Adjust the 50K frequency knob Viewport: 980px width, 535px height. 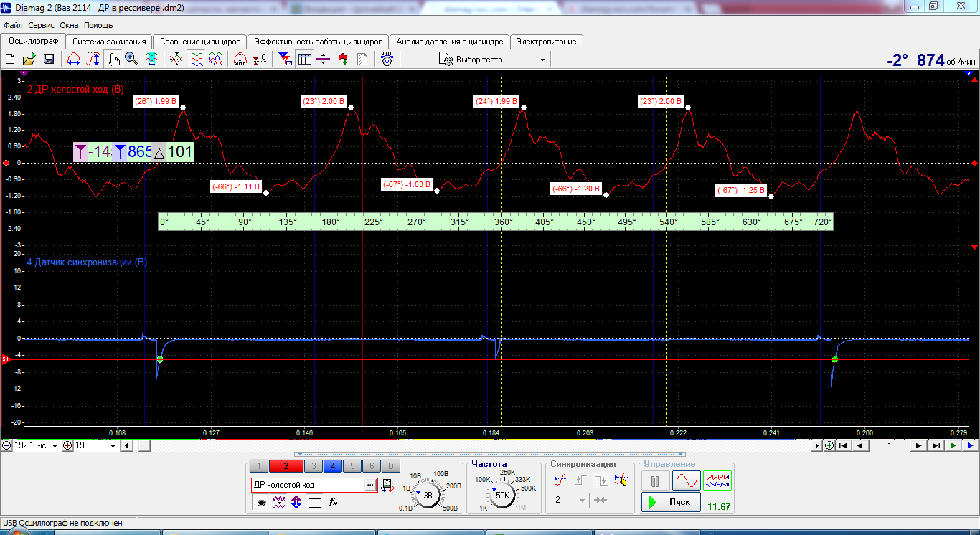tap(502, 495)
